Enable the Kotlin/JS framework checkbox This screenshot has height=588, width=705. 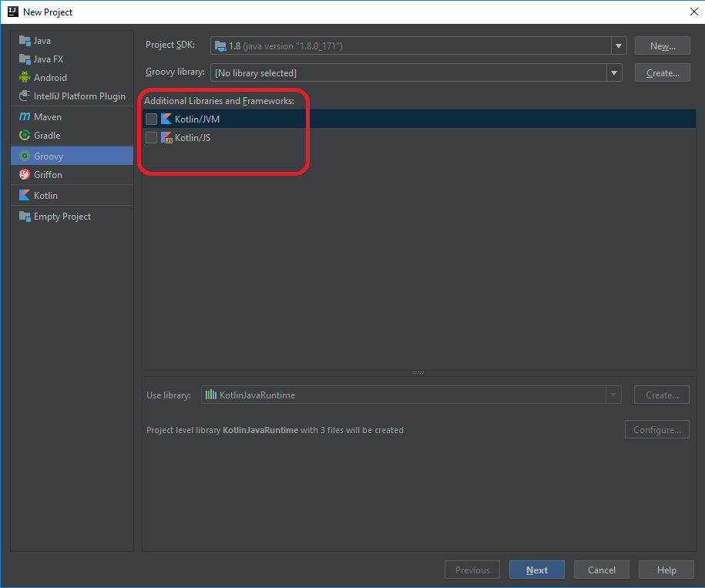coord(152,137)
